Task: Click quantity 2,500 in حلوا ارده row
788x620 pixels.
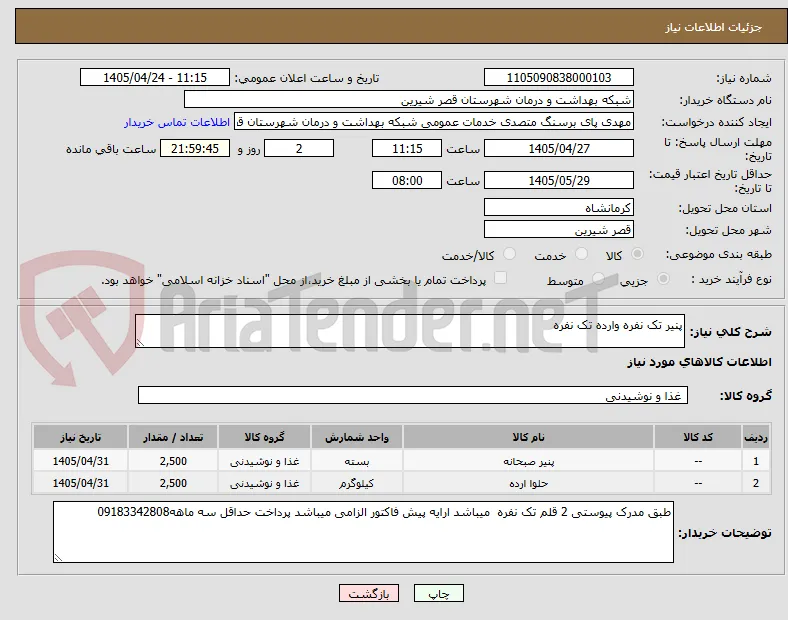Action: (173, 483)
